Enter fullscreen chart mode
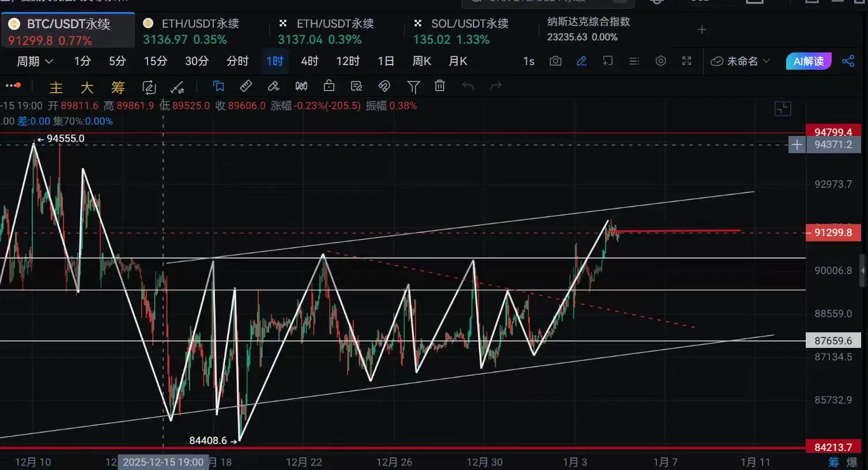This screenshot has width=868, height=470. (686, 61)
